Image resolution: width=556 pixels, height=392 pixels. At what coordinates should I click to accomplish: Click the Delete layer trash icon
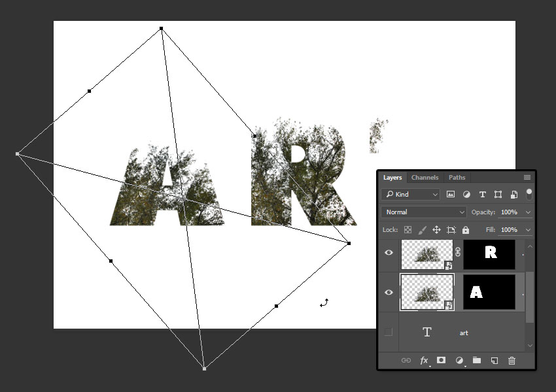point(512,360)
